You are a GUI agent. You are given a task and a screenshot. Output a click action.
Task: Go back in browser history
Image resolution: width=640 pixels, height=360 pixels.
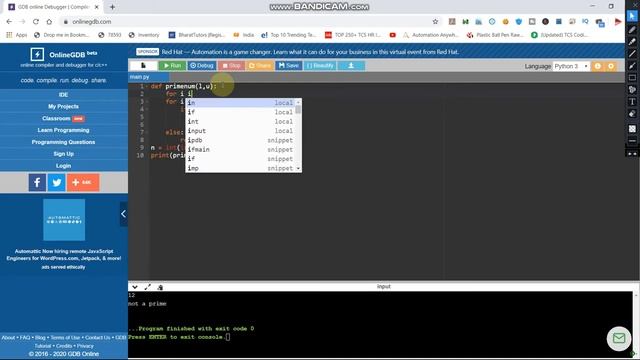point(9,22)
